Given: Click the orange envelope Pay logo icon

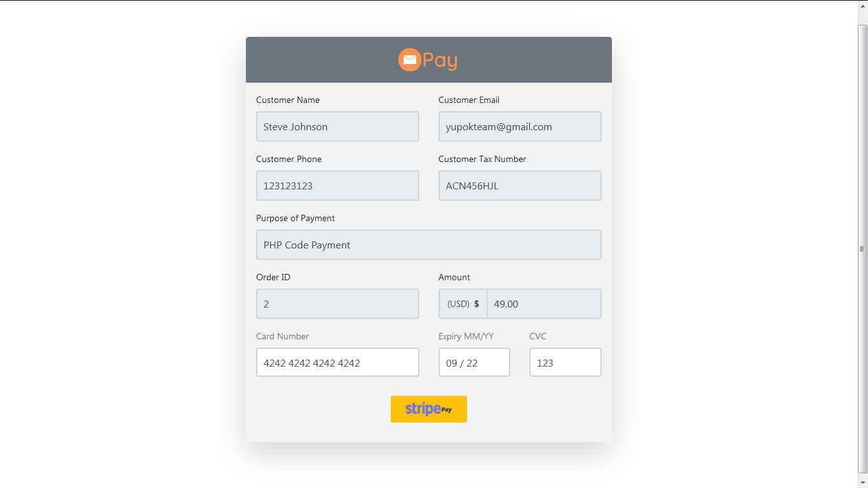Looking at the screenshot, I should pyautogui.click(x=409, y=60).
